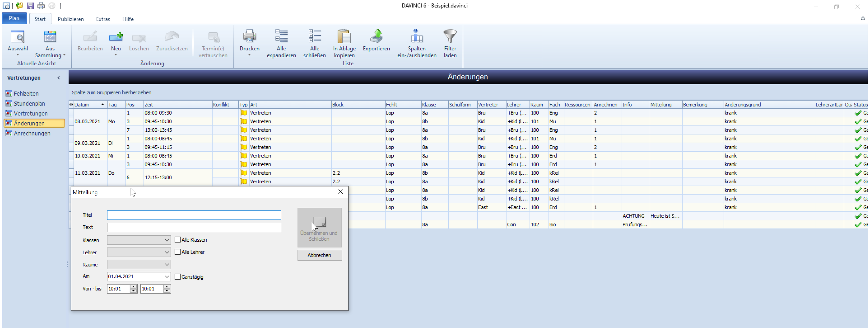Click the ACHTUNG info cell

click(635, 216)
